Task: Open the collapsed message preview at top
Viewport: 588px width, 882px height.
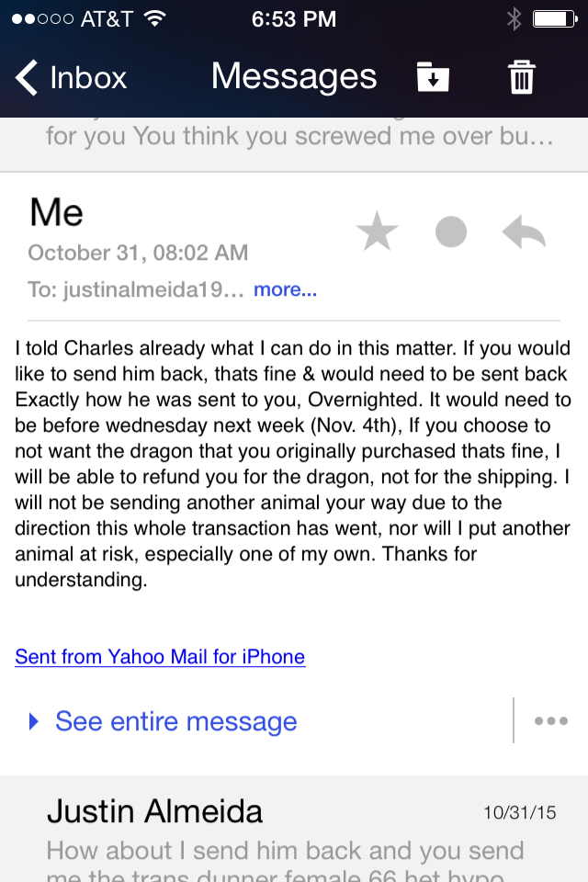Action: [x=294, y=144]
